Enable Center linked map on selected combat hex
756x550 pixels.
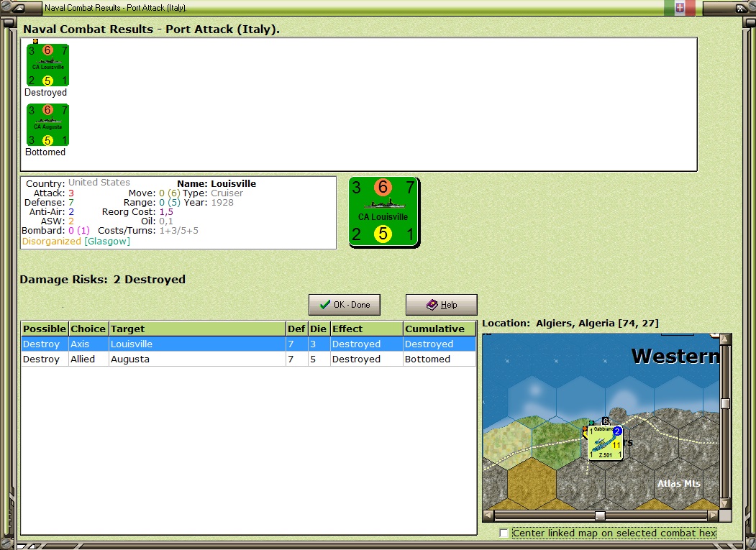coord(504,533)
